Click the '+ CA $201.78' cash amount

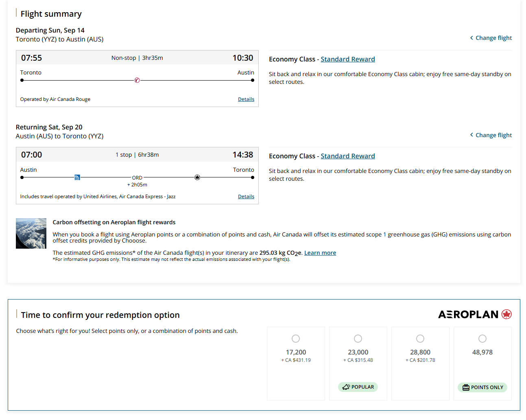420,360
